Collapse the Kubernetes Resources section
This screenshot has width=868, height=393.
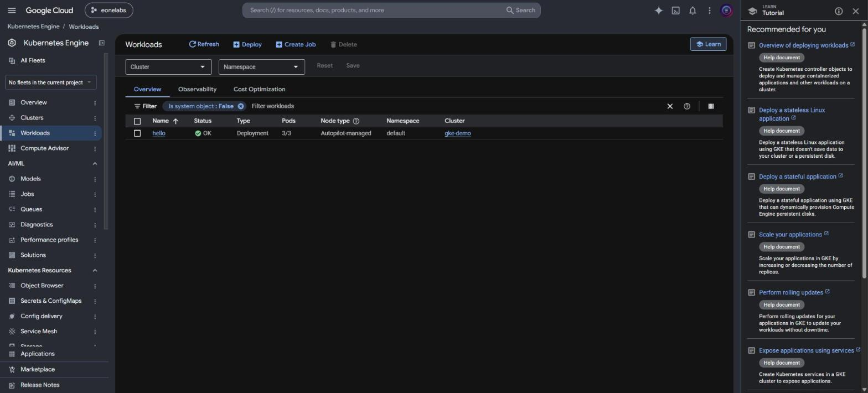(x=95, y=271)
